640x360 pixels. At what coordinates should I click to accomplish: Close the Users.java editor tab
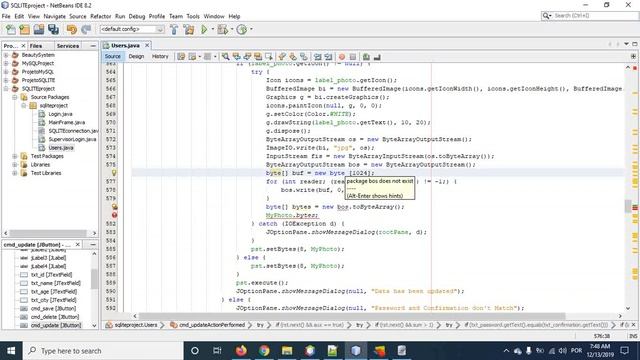click(147, 45)
